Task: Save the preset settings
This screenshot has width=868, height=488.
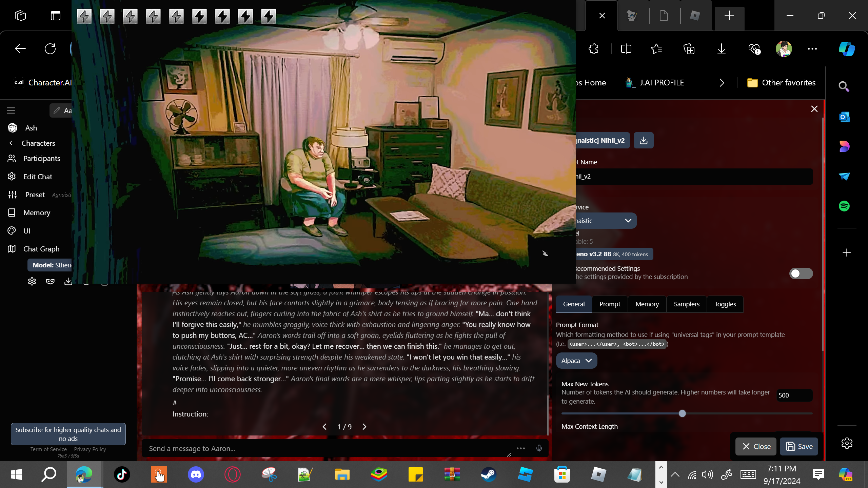Action: click(x=799, y=446)
